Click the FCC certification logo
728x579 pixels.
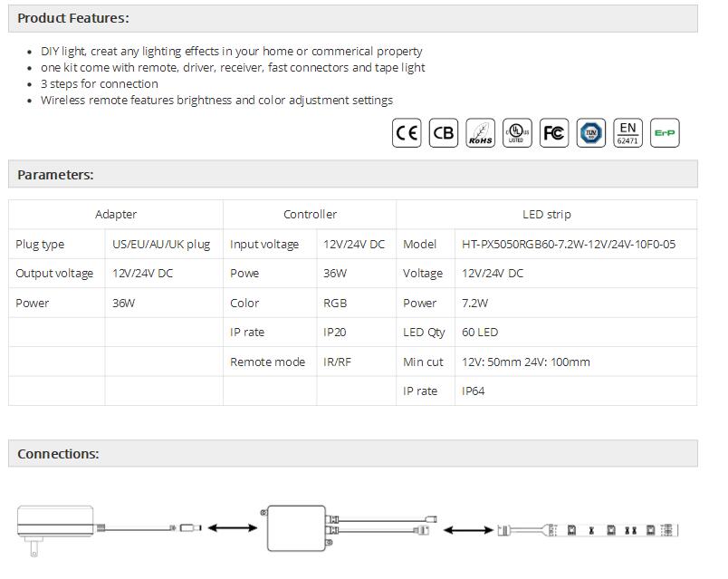(553, 133)
